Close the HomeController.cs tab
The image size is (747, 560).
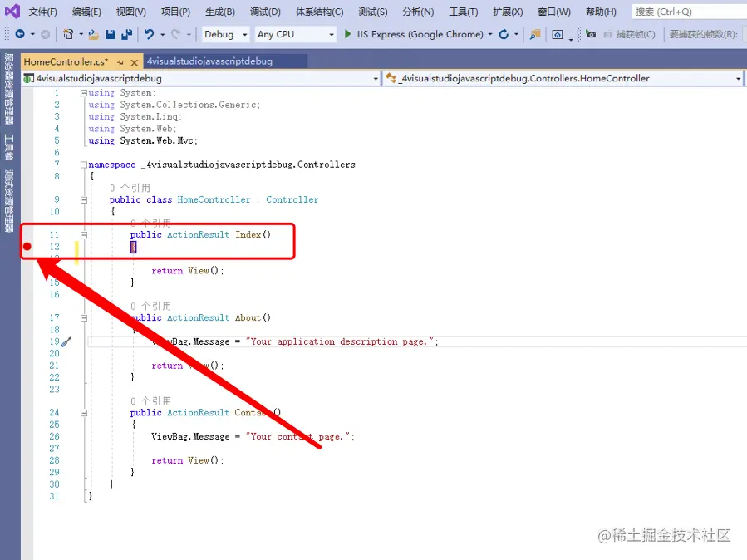coord(135,62)
